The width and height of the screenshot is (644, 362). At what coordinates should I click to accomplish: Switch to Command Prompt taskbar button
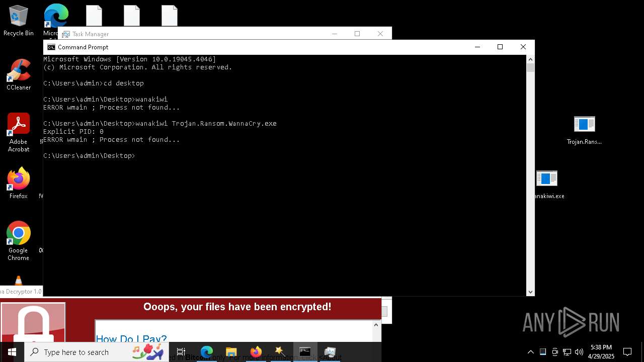point(305,352)
